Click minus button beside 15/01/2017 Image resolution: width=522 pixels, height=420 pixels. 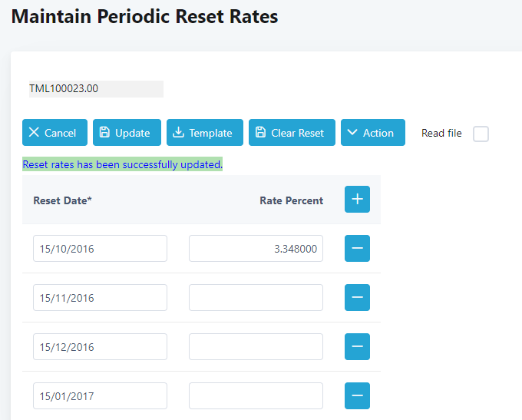(x=357, y=396)
